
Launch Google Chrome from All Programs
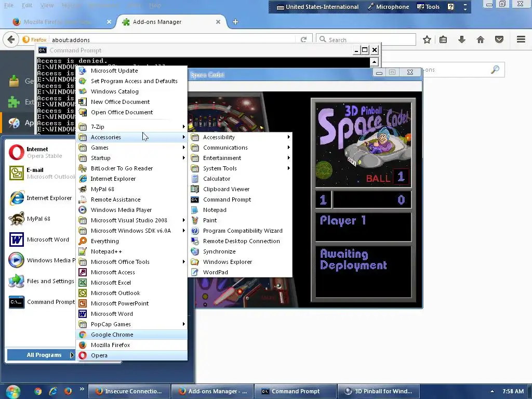pos(131,335)
